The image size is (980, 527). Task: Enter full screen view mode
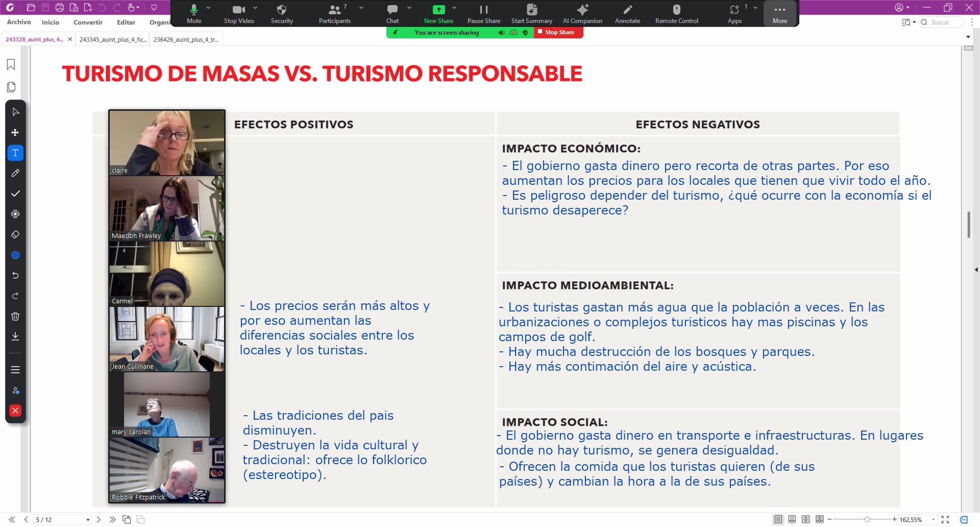945,519
